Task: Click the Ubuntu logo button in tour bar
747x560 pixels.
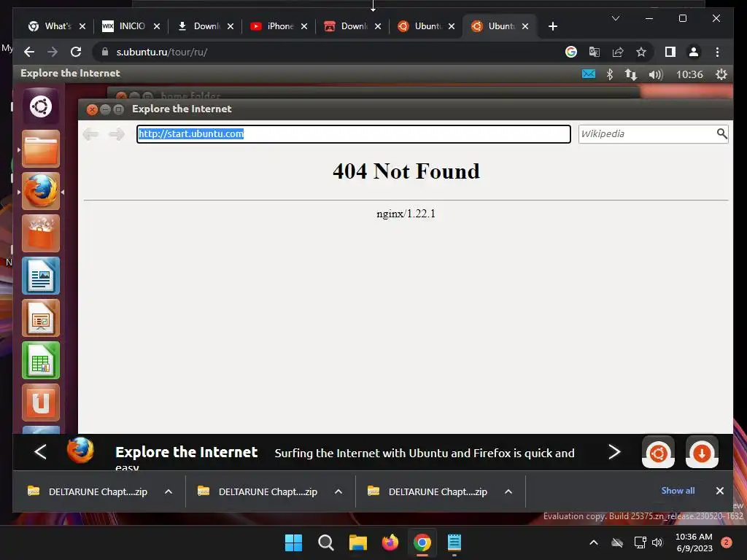Action: (659, 452)
